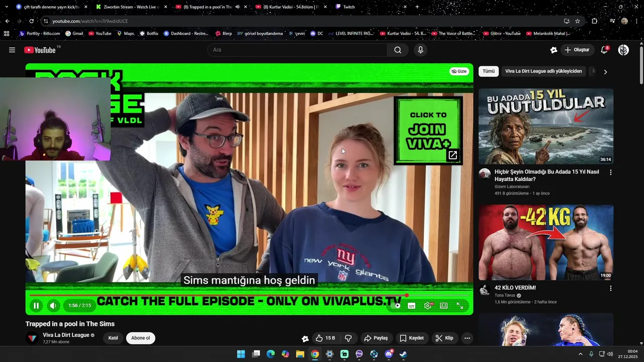This screenshot has width=644, height=362.
Task: Switch to the çift taraflı deneme yayın tab
Action: pos(51,7)
